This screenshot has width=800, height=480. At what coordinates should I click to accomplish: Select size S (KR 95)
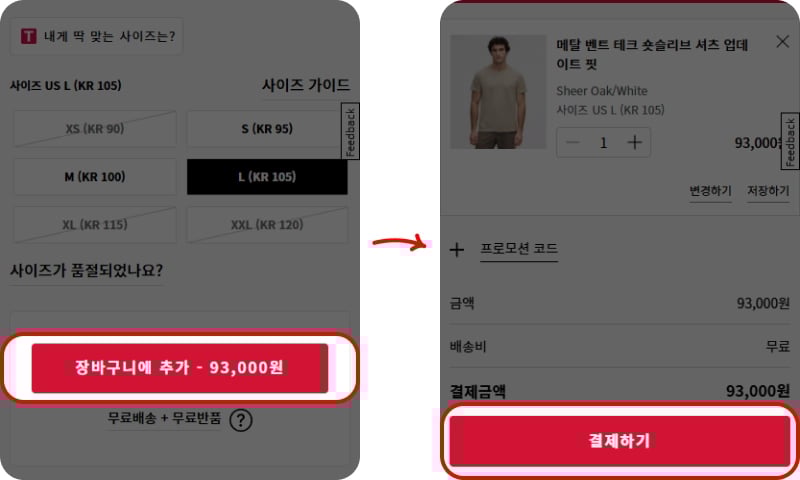(267, 129)
